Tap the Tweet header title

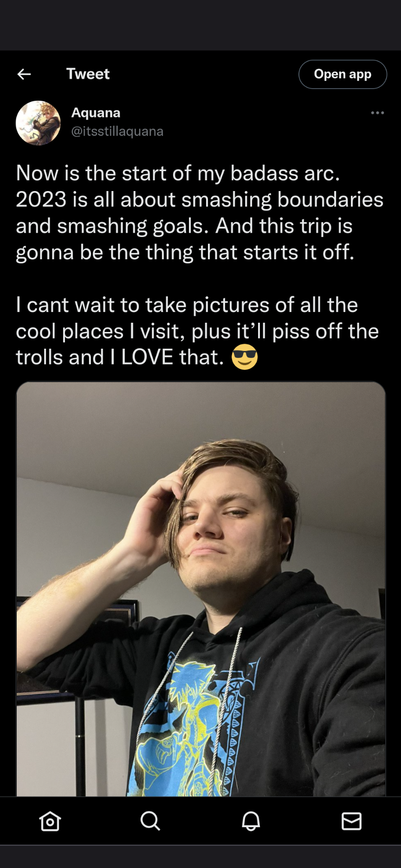[x=88, y=74]
